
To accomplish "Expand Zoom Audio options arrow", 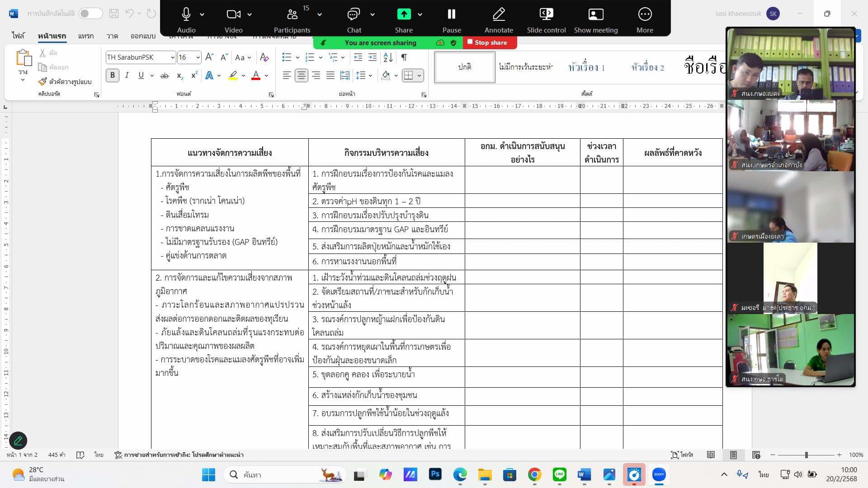I will pyautogui.click(x=202, y=14).
